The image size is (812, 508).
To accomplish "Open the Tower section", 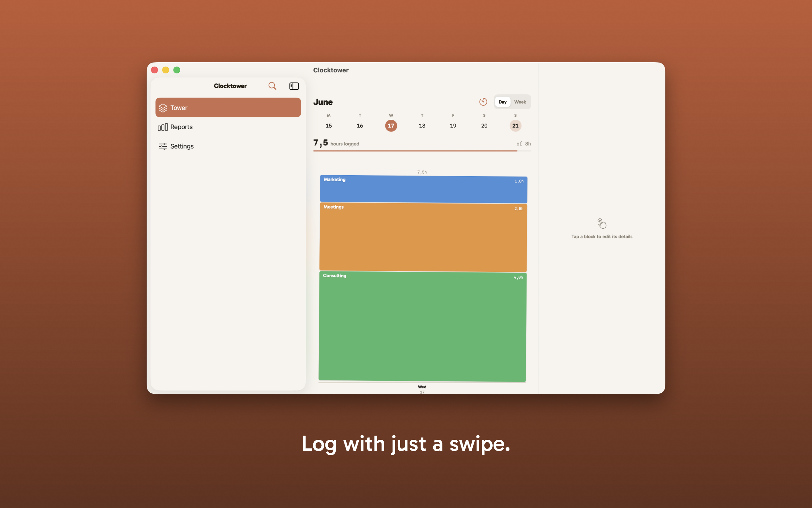I will 228,108.
